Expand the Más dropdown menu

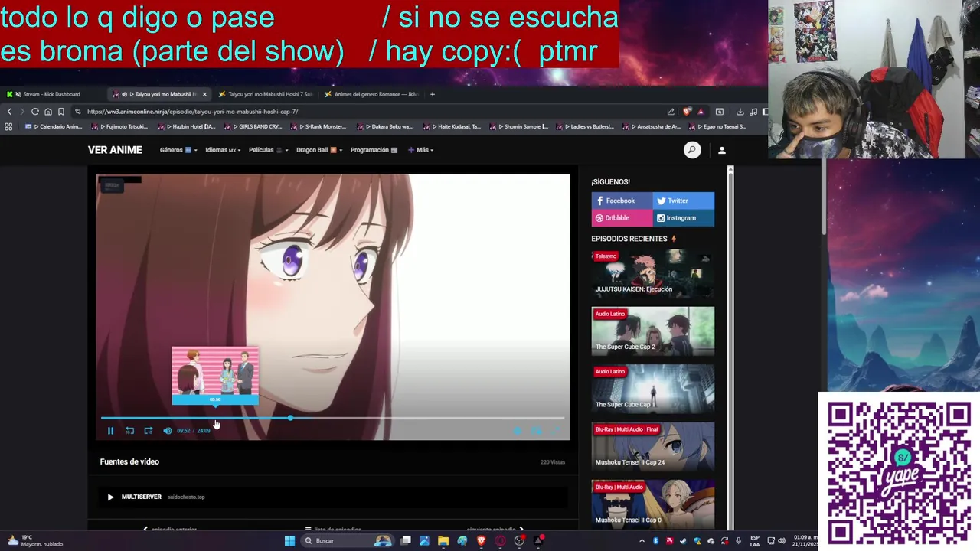(x=421, y=150)
